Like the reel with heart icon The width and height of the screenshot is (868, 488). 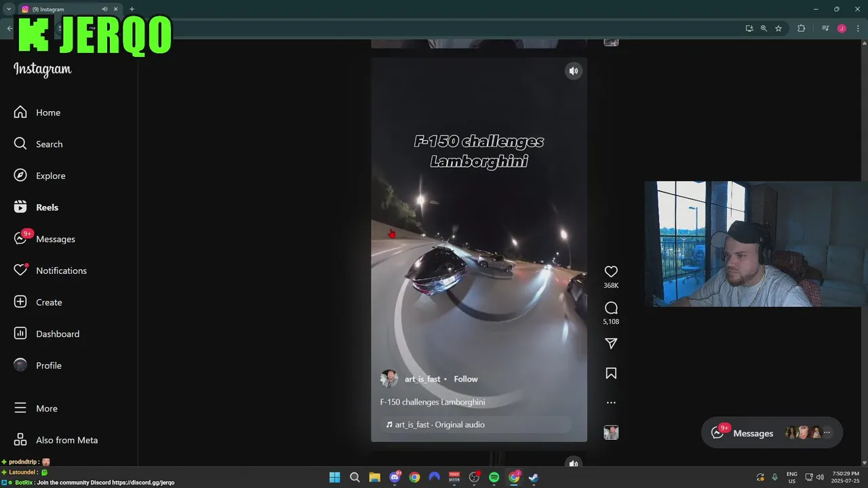tap(611, 271)
